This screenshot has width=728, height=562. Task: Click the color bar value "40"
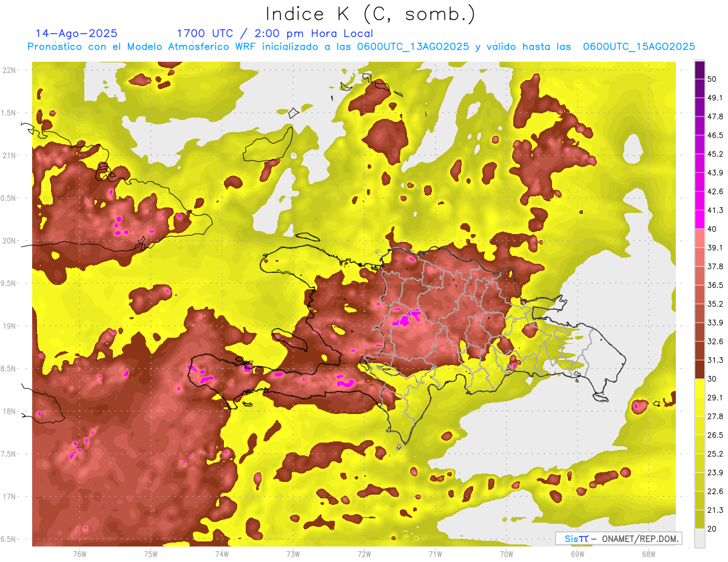[713, 229]
